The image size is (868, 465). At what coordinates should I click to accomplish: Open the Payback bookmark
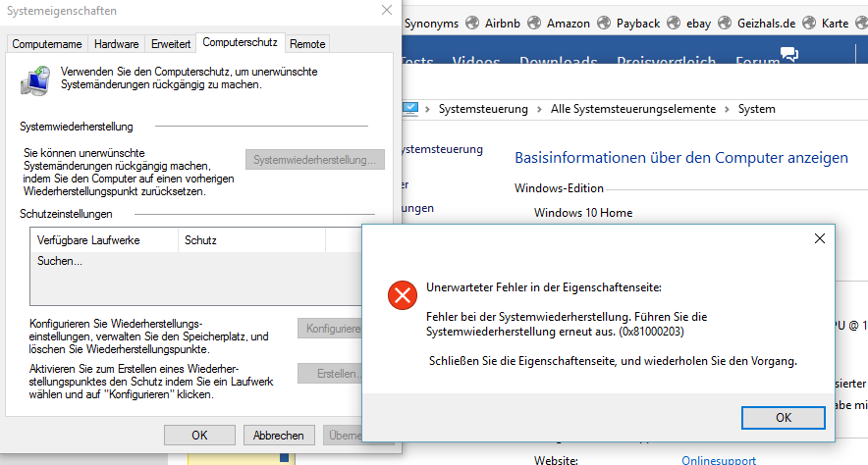[637, 24]
